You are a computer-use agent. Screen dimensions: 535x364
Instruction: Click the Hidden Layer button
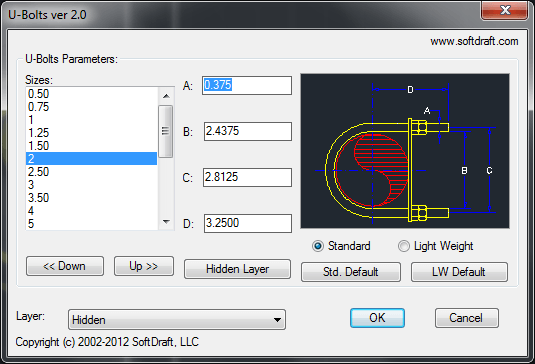[x=237, y=269]
